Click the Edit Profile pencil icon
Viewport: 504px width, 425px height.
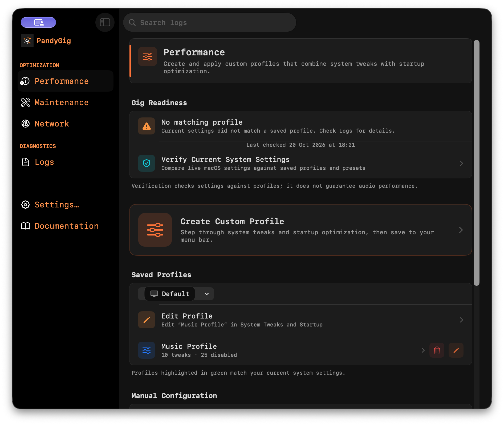pyautogui.click(x=147, y=320)
